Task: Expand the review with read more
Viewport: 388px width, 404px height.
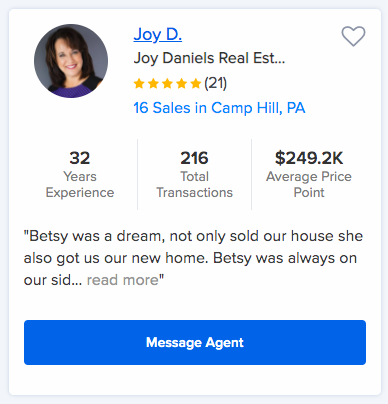Action: click(123, 280)
